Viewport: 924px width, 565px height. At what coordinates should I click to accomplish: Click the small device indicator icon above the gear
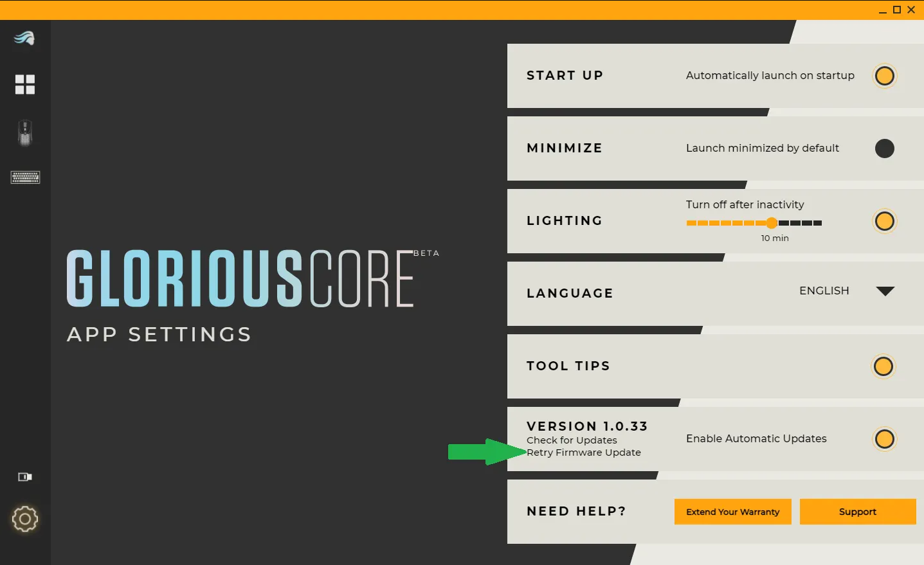point(25,477)
